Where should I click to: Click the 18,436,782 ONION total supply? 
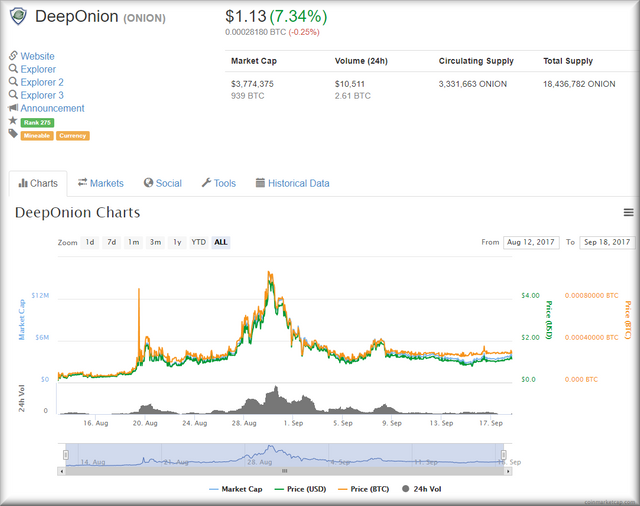point(579,84)
